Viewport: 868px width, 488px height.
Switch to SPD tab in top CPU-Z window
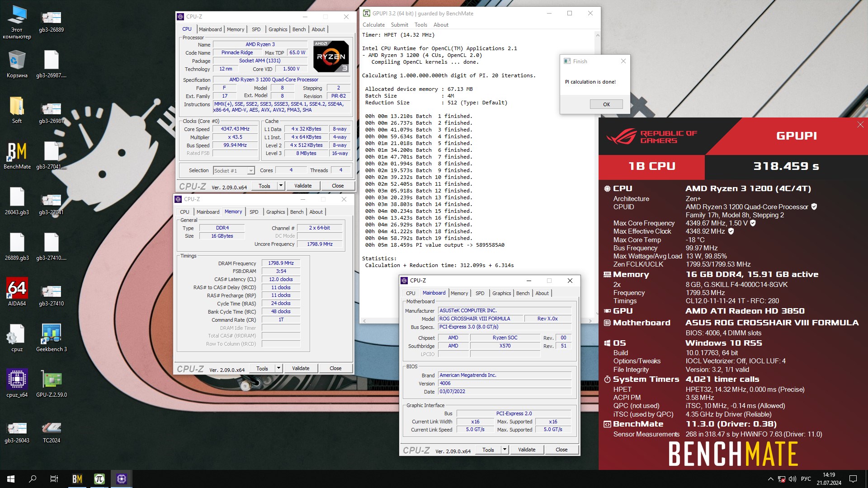coord(256,29)
